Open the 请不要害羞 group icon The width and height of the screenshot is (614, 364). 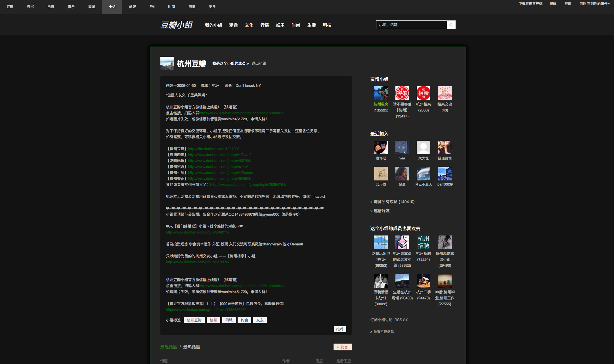402,93
